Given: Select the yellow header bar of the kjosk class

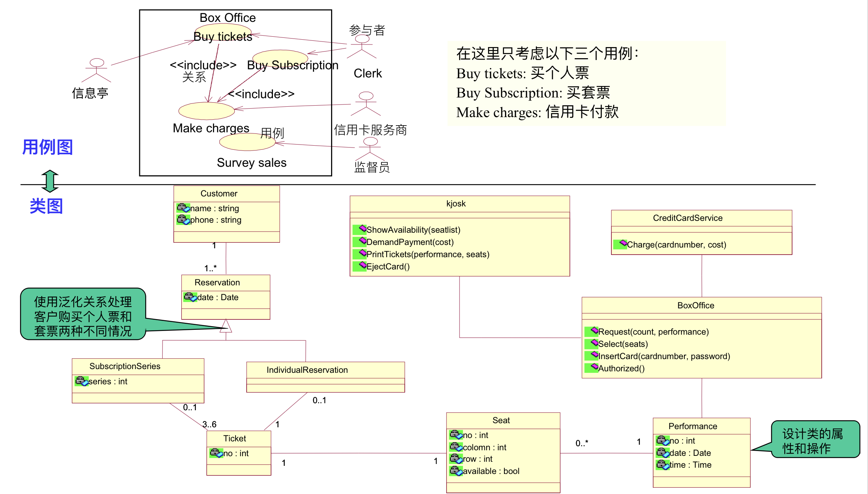Looking at the screenshot, I should 455,203.
